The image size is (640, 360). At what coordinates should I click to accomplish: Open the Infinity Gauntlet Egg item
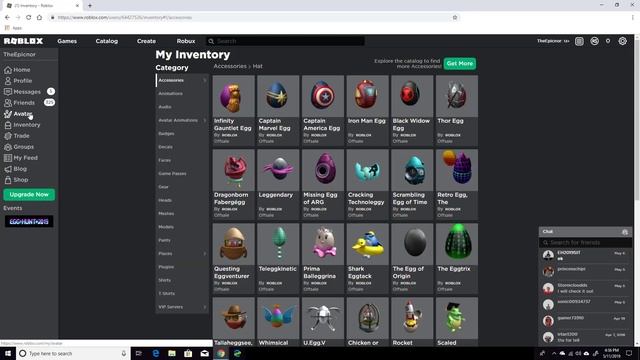tap(233, 110)
